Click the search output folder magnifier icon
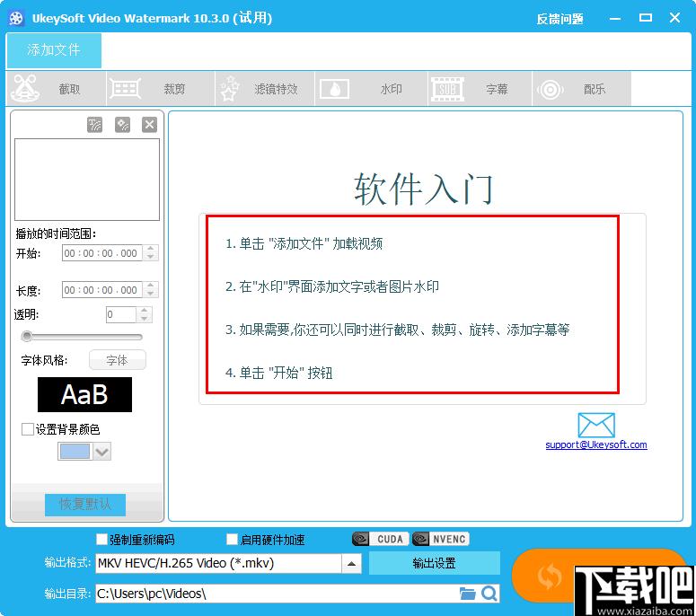This screenshot has width=696, height=616. (x=489, y=594)
